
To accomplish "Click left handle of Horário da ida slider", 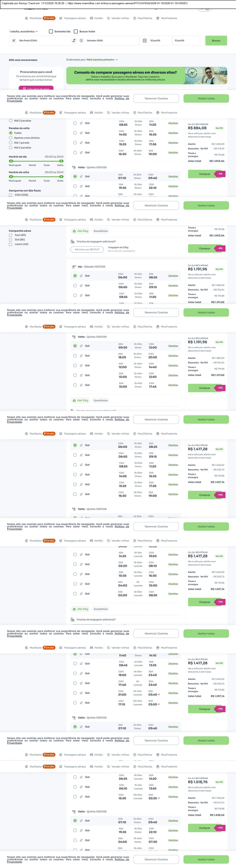I will click(x=11, y=161).
